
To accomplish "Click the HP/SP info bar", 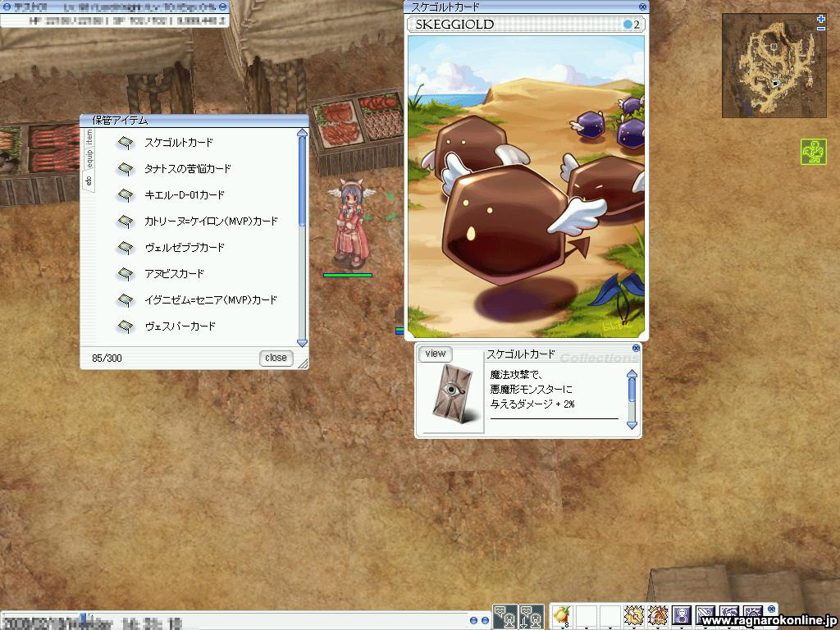I will point(115,21).
